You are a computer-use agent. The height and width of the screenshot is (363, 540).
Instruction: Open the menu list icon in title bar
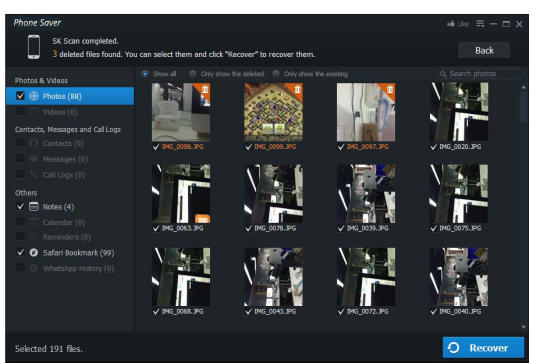click(480, 23)
